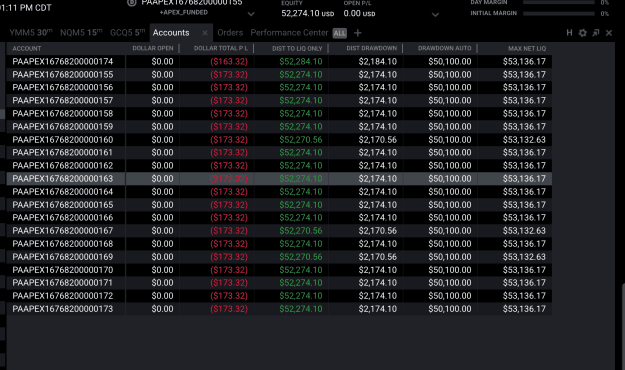Select account PAAPEX16768200000162 row
625x370 pixels.
pyautogui.click(x=279, y=165)
